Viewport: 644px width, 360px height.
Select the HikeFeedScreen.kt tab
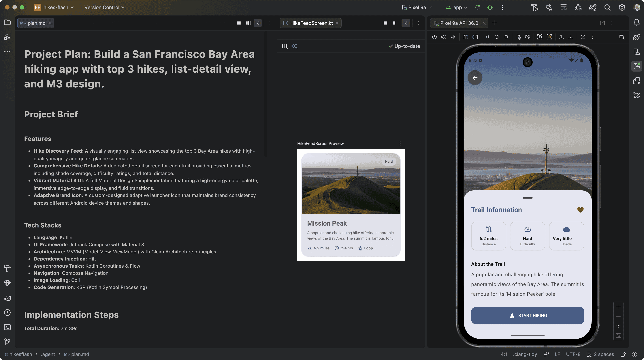coord(311,23)
